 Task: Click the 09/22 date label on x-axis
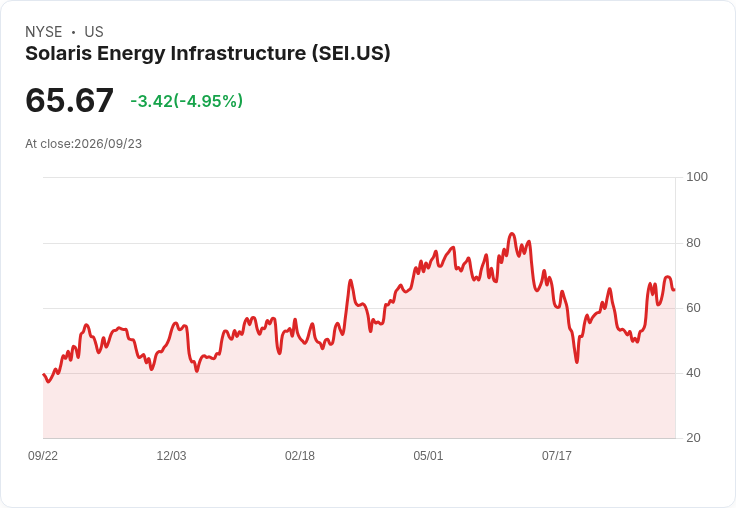click(x=43, y=455)
